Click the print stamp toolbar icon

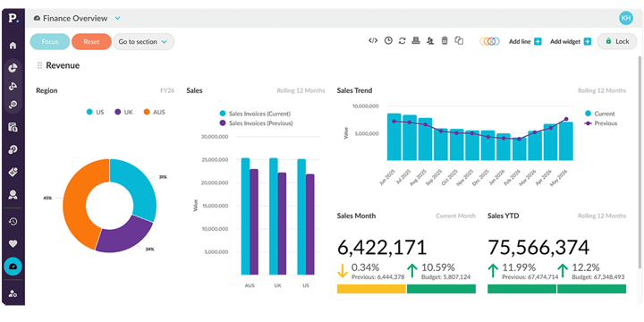(416, 40)
